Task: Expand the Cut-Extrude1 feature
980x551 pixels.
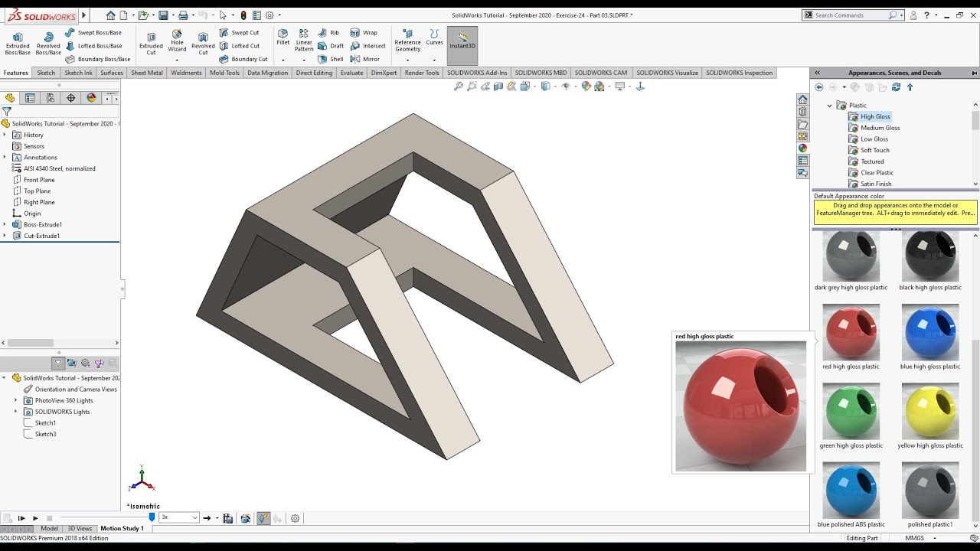Action: coord(5,236)
